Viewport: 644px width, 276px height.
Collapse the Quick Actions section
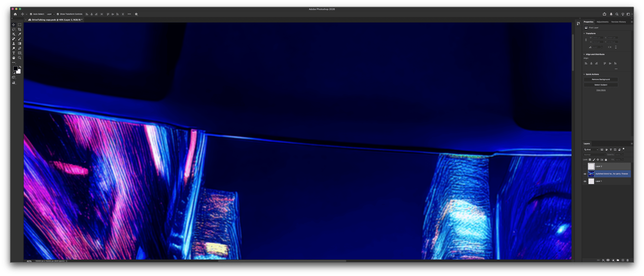pos(584,74)
